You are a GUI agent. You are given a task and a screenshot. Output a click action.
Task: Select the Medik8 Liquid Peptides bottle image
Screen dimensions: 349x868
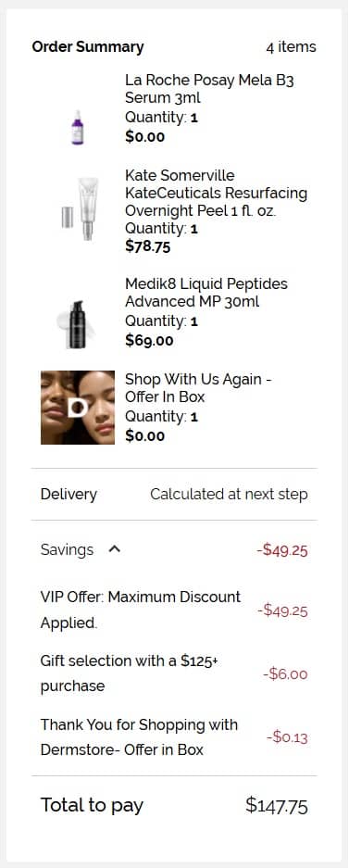point(77,324)
